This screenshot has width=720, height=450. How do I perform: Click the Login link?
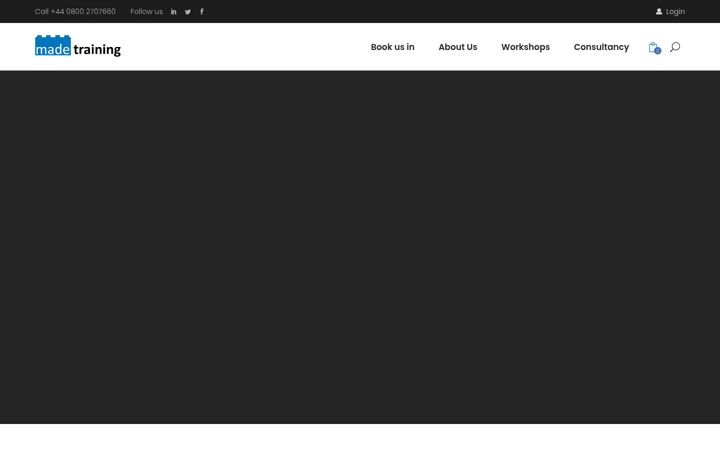[x=675, y=11]
